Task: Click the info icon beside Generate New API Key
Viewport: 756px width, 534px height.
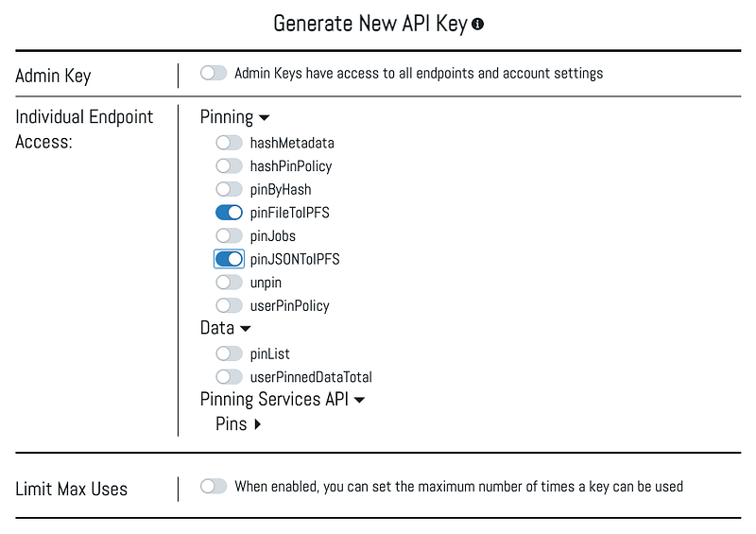Action: click(x=478, y=25)
